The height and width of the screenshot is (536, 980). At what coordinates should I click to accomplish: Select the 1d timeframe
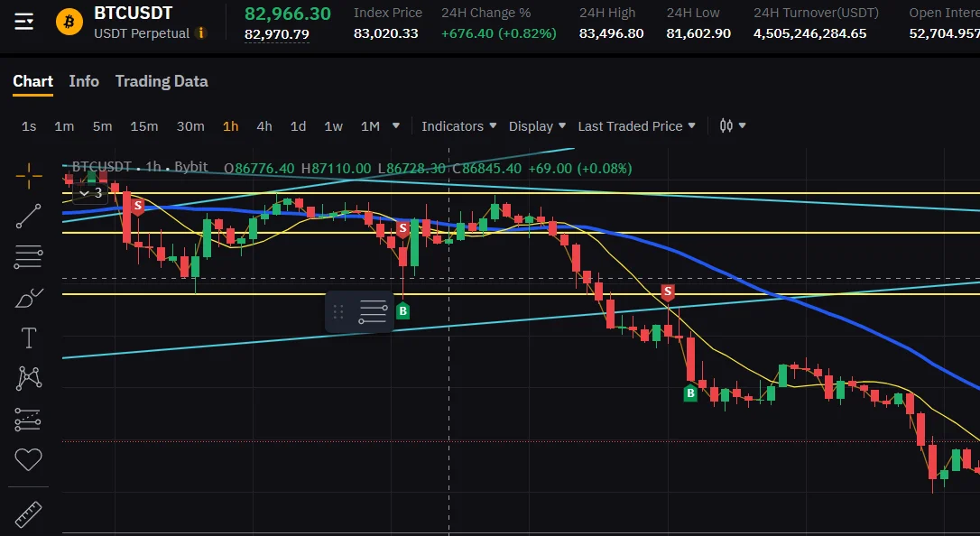click(298, 126)
